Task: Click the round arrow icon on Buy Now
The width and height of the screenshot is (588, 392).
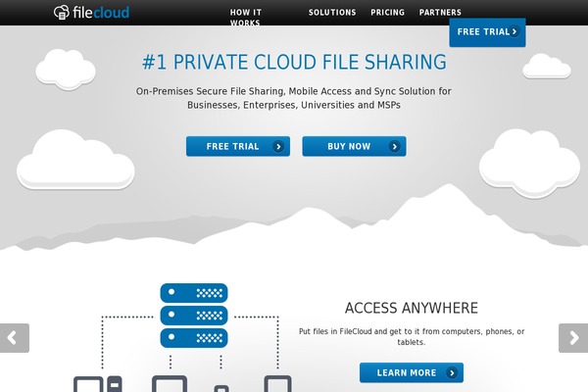Action: (394, 147)
